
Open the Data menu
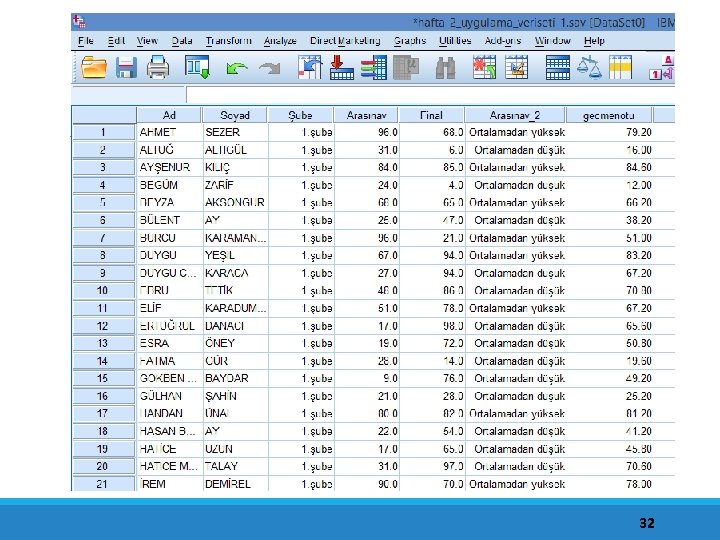[182, 41]
